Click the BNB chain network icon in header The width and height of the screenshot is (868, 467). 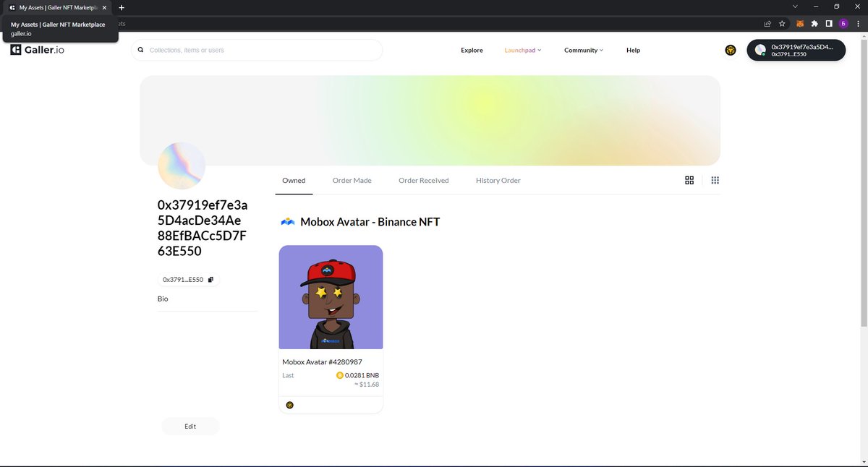[731, 50]
